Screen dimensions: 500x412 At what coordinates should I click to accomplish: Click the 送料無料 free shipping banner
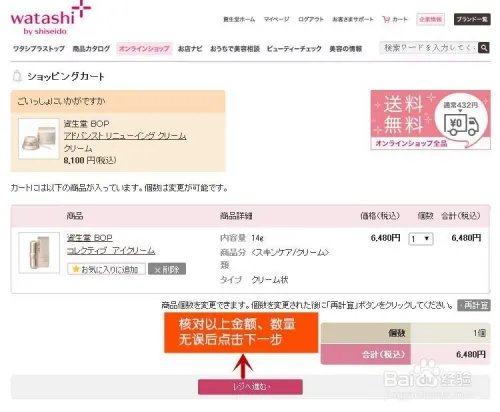[430, 120]
